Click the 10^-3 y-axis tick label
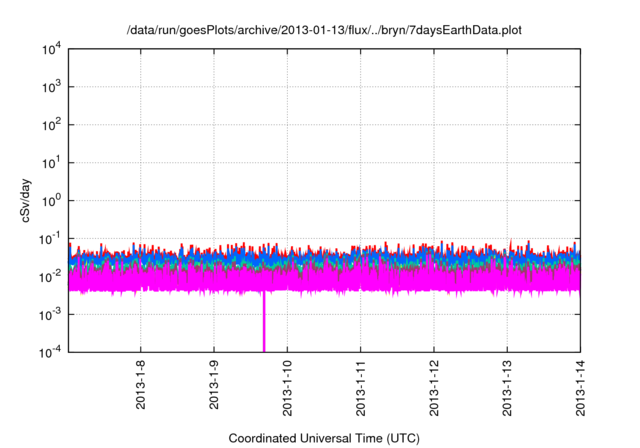 (50, 315)
